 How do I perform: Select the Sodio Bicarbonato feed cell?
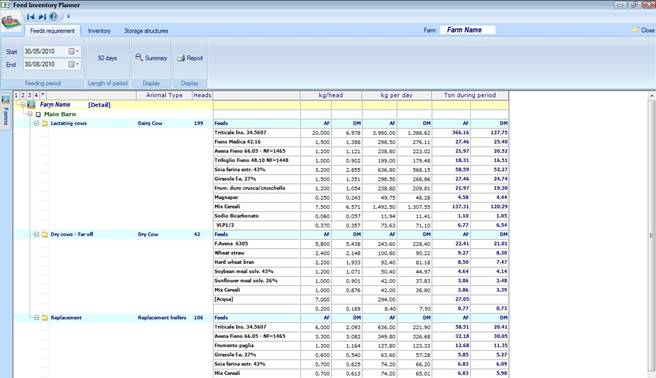256,216
